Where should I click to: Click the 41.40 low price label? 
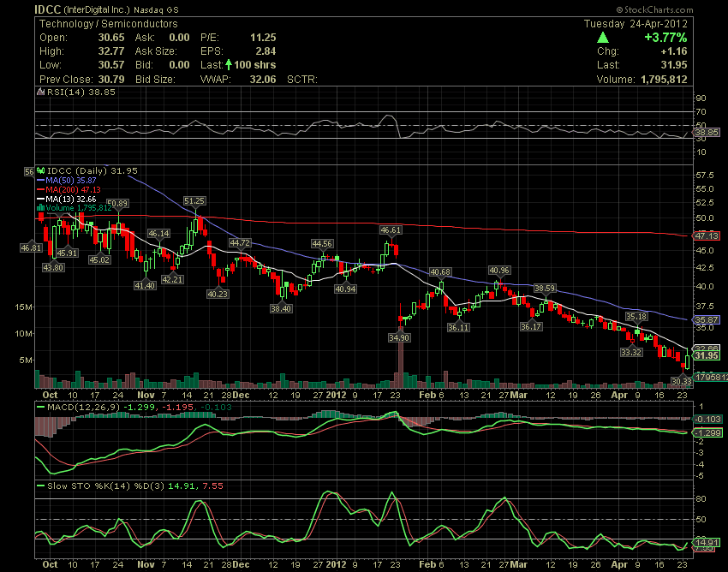click(x=145, y=285)
